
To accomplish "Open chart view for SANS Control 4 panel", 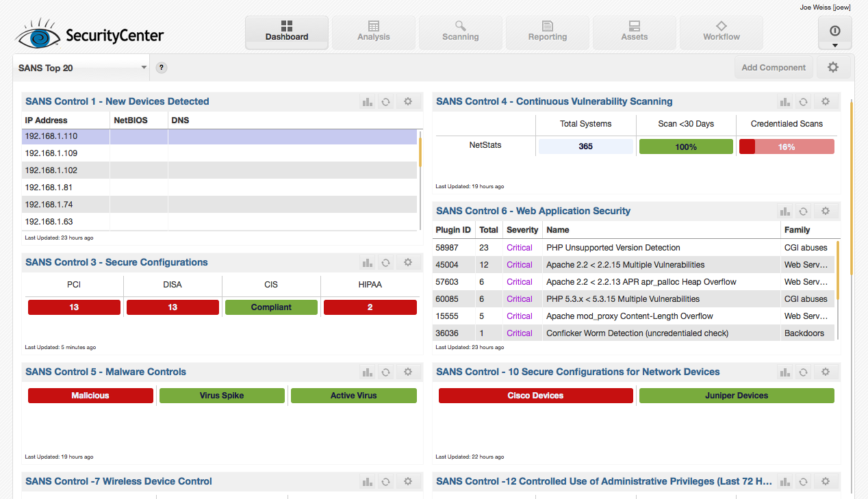I will (785, 101).
